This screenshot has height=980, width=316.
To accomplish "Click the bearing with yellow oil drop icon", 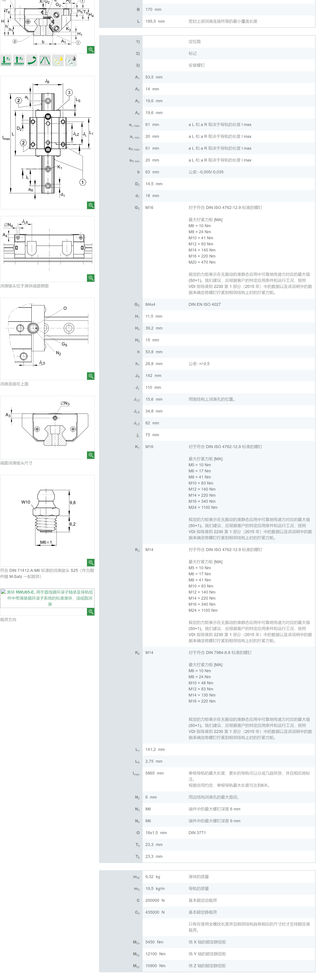I will [58, 60].
